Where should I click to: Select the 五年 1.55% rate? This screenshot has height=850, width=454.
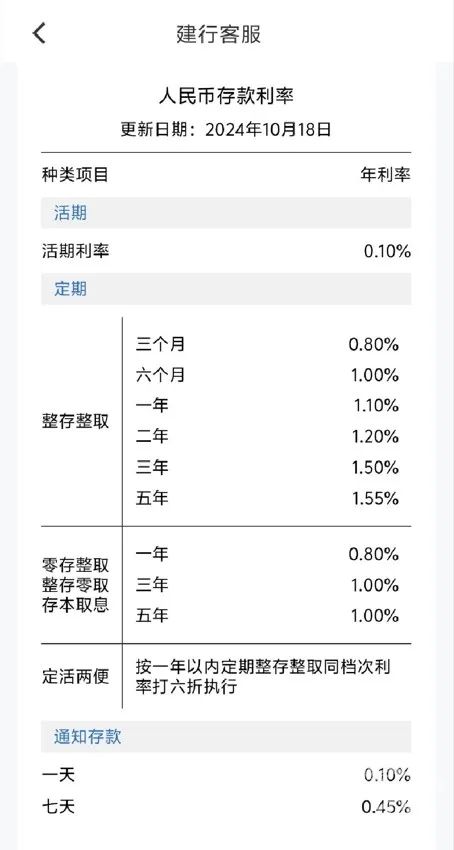pos(376,499)
